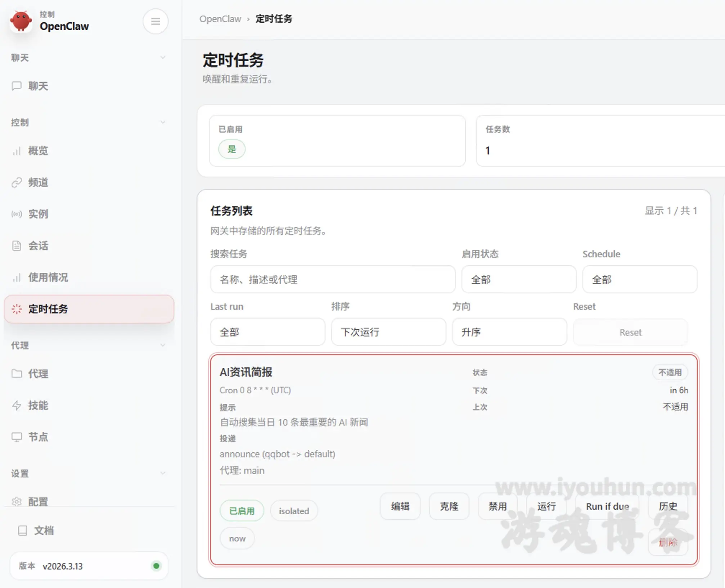The height and width of the screenshot is (588, 725).
Task: Click the 实例 broadcast icon
Action: (x=17, y=214)
